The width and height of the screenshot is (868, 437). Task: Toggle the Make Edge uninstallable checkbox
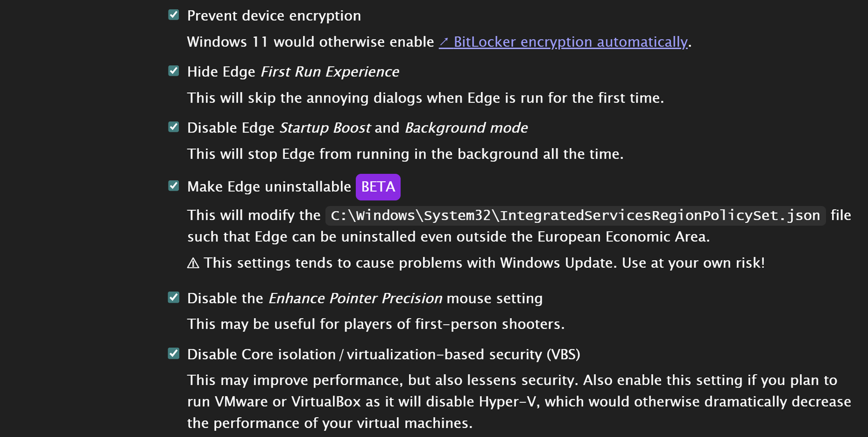coord(174,186)
